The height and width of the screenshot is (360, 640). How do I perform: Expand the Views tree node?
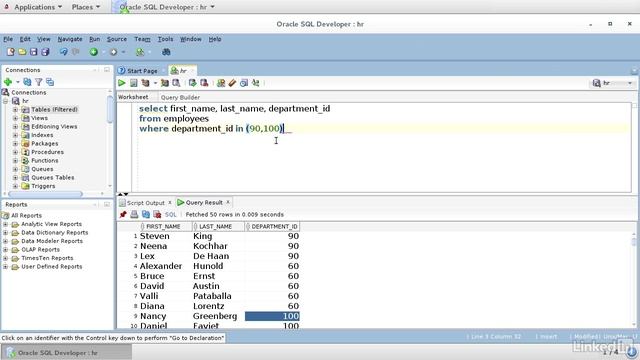[x=15, y=118]
